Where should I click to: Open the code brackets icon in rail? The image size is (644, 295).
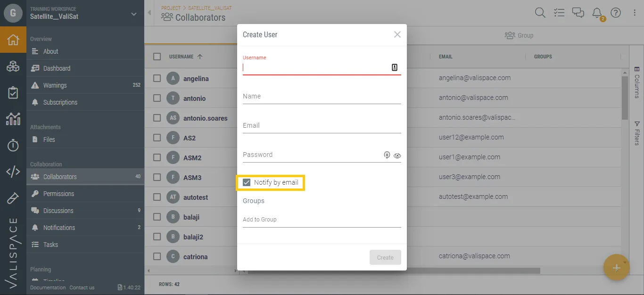[x=13, y=172]
